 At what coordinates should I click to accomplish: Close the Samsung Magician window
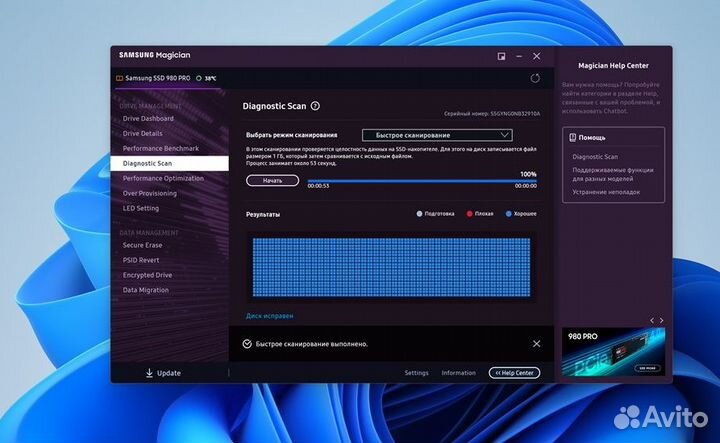coord(536,56)
